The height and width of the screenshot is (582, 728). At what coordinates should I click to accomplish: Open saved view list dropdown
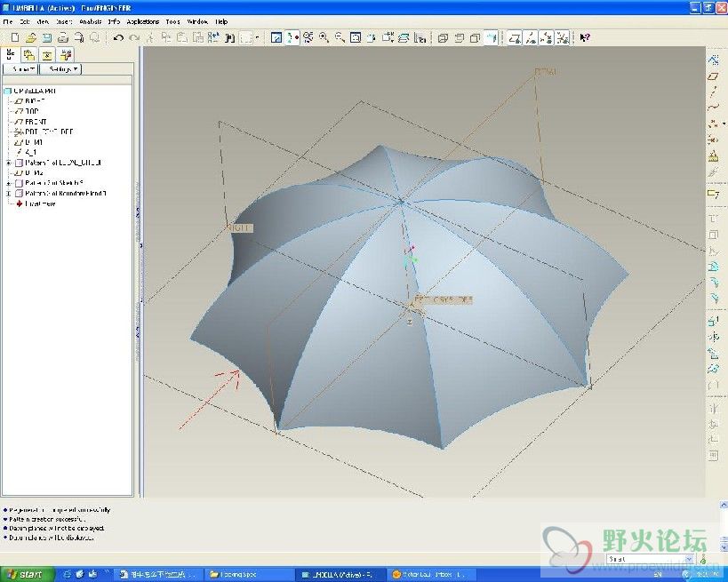[388, 37]
